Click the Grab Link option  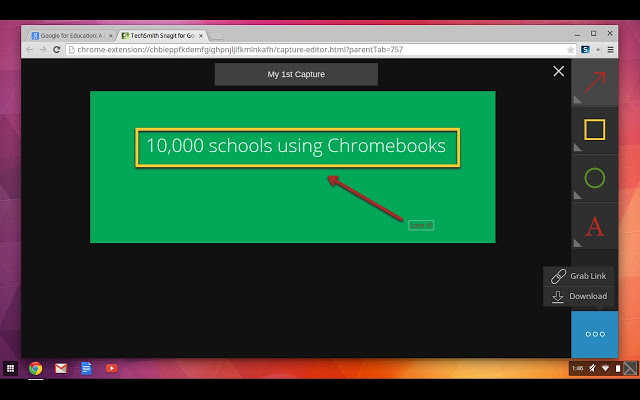coord(578,276)
